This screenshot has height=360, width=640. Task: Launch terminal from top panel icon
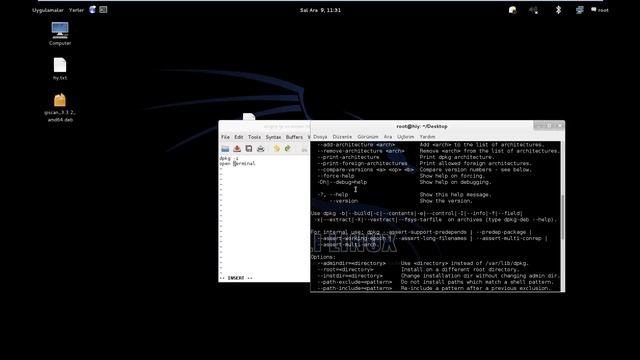click(103, 10)
